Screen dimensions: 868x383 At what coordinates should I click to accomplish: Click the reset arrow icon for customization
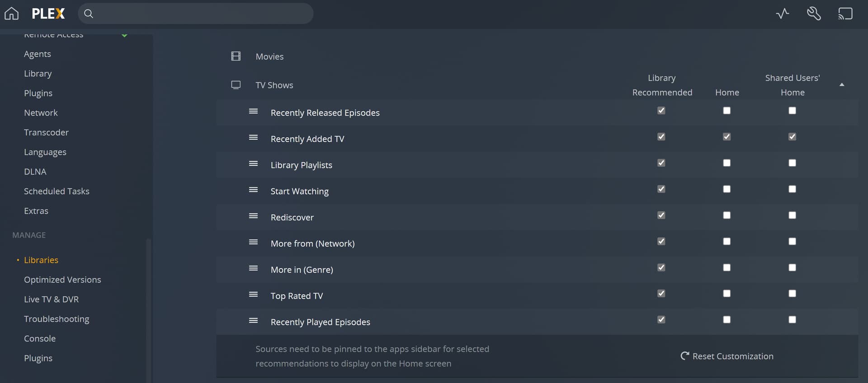[x=685, y=356]
